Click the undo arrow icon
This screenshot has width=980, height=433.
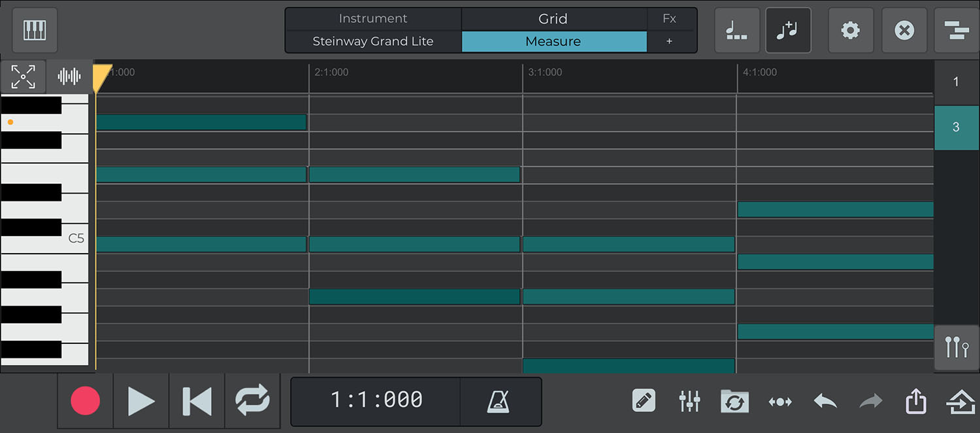(825, 400)
